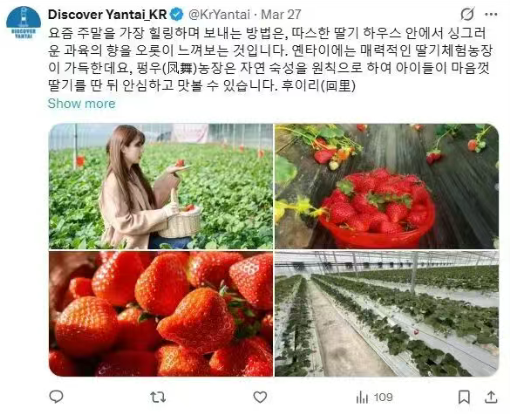
Task: Visit the @KrYantai handle link
Action: click(219, 14)
